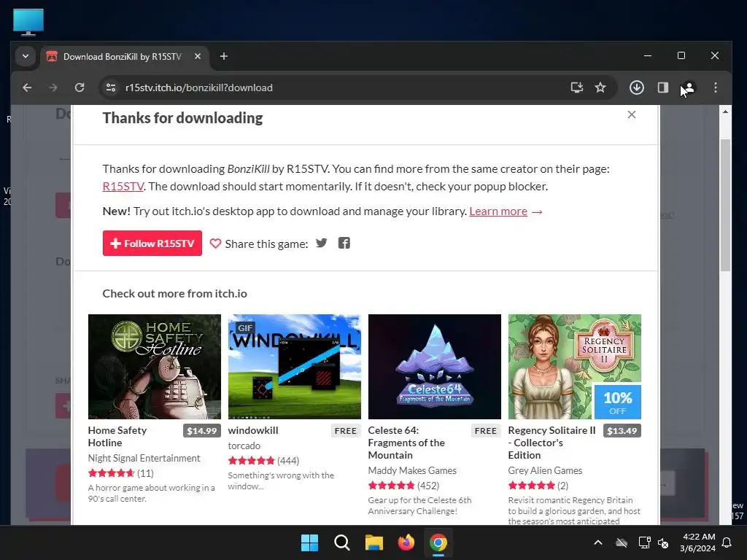Click the windowkill star rating (444)
747x560 pixels.
click(263, 461)
